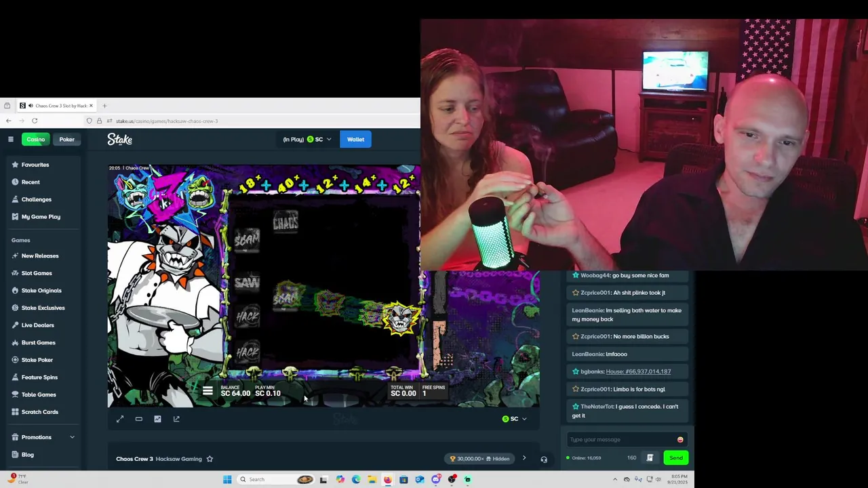Open My Game Play in sidebar
The image size is (868, 488).
[41, 217]
